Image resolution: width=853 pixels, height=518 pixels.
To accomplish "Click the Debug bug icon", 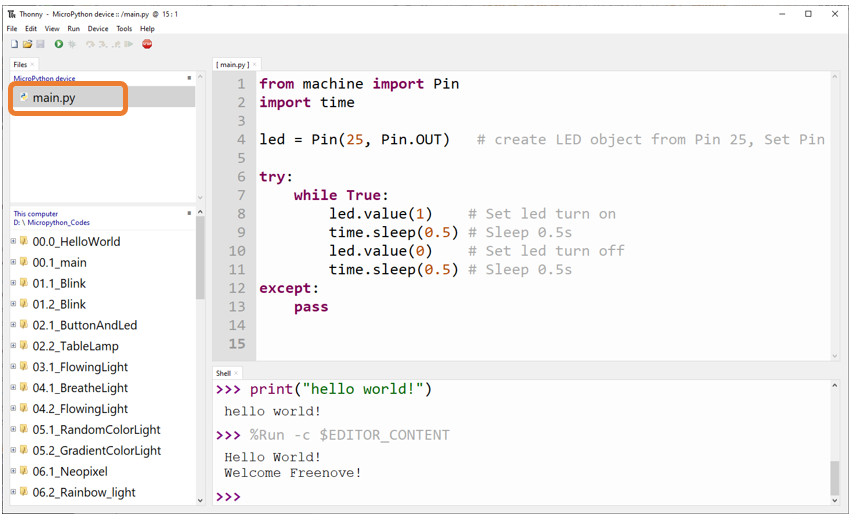I will click(71, 44).
